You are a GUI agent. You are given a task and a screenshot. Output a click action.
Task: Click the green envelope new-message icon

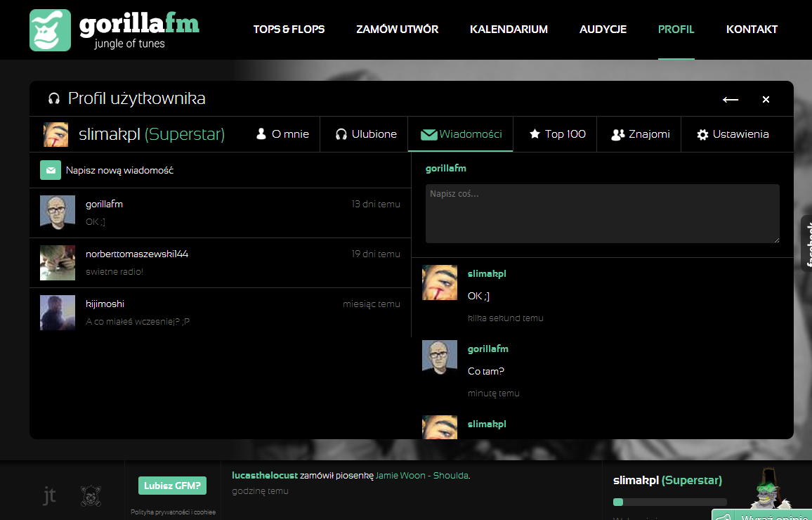[51, 170]
